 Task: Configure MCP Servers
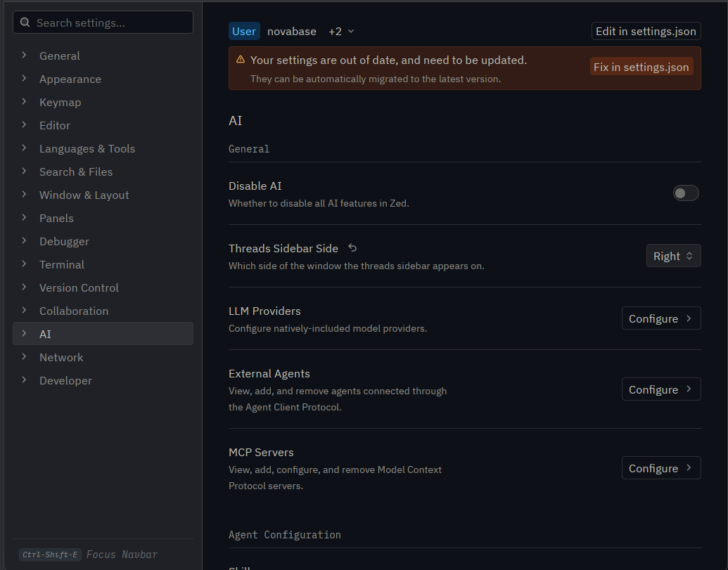tap(661, 468)
